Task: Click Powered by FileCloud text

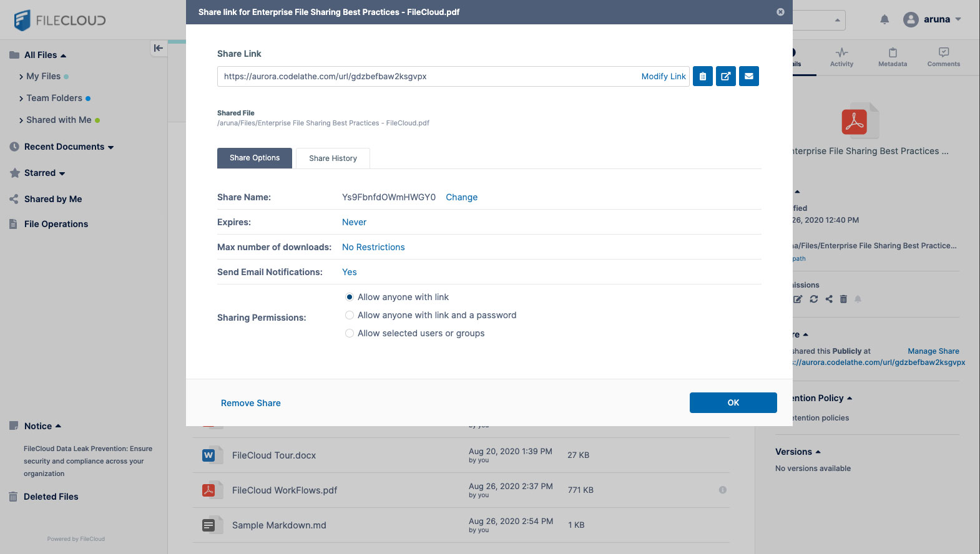Action: (76, 539)
